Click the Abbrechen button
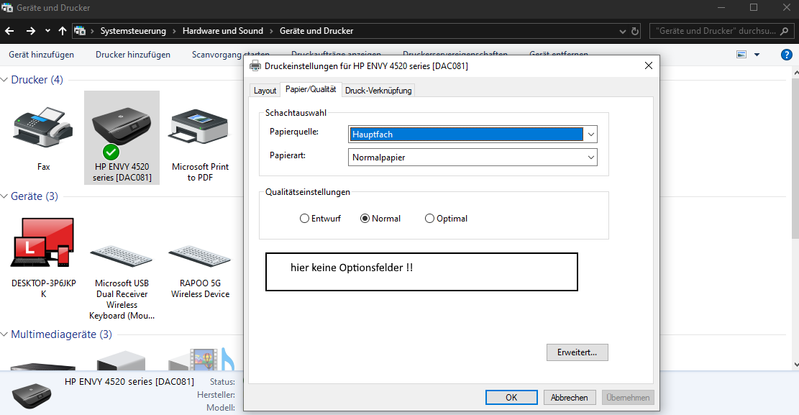This screenshot has height=415, width=799. coord(569,397)
